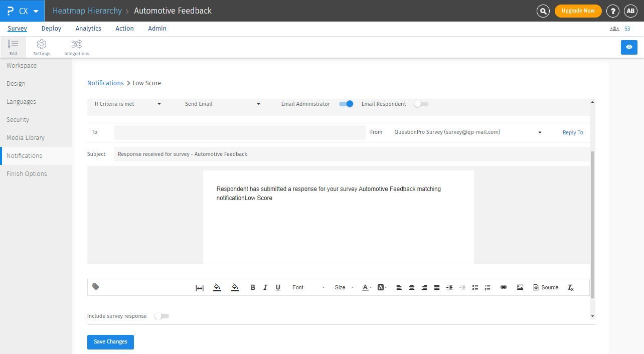Screen dimensions: 644x354
Task: Switch to the Action tab
Action: (124, 29)
